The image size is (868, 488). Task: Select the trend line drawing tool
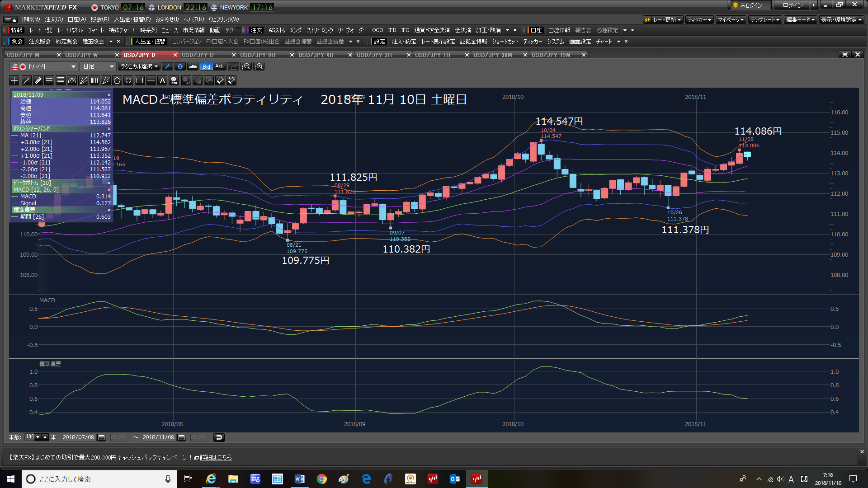26,80
